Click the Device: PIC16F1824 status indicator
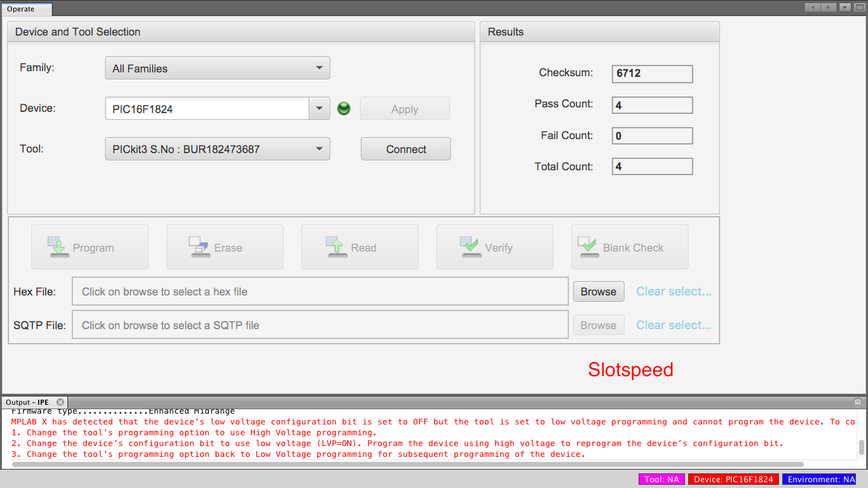This screenshot has width=868, height=488. coord(733,479)
